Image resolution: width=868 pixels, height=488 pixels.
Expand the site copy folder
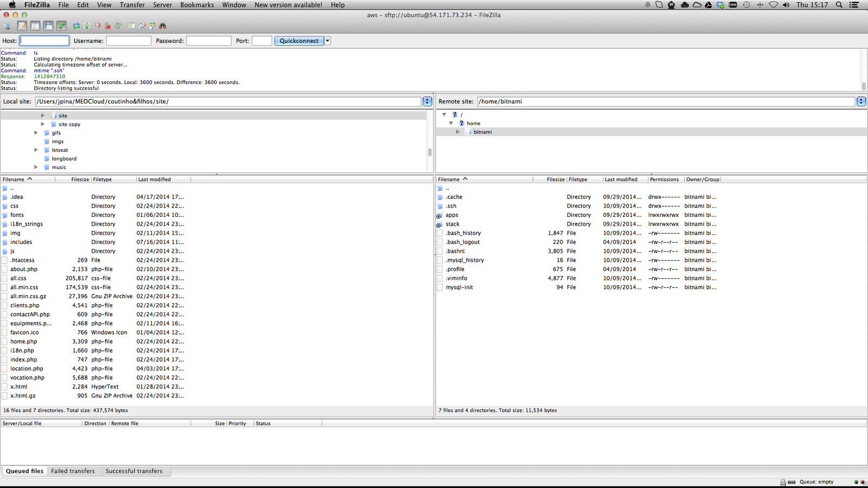[43, 124]
